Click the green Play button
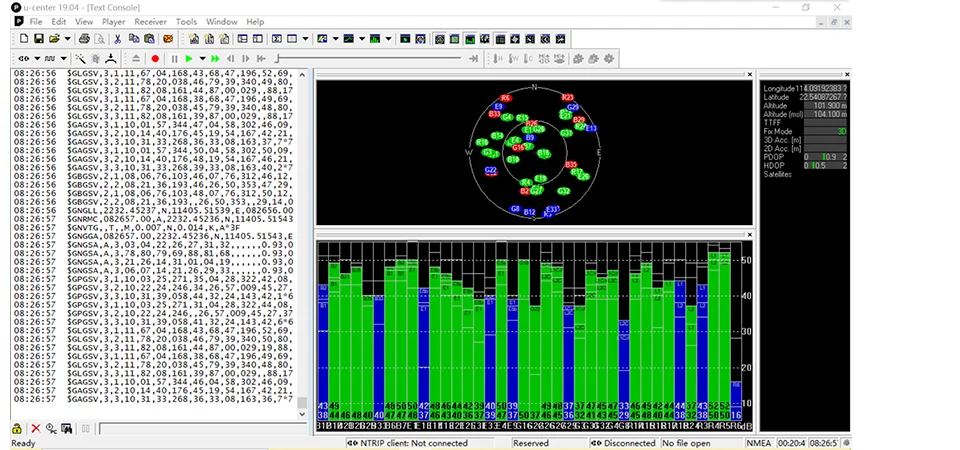 188,59
